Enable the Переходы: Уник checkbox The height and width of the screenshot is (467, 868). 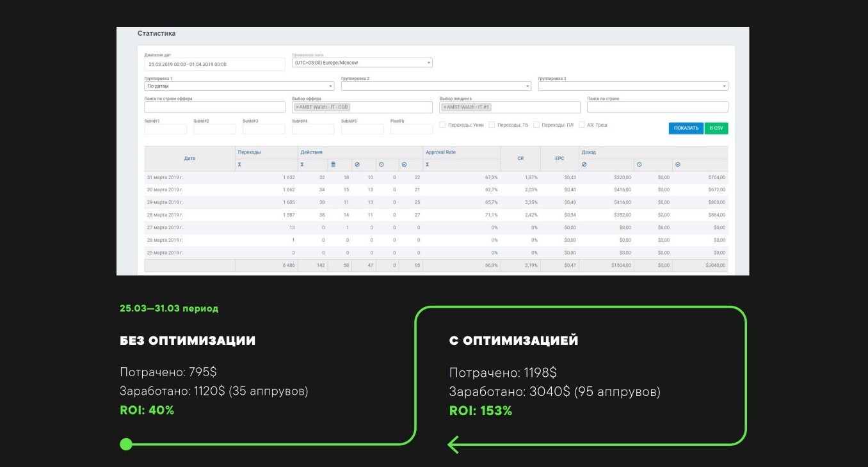click(442, 125)
